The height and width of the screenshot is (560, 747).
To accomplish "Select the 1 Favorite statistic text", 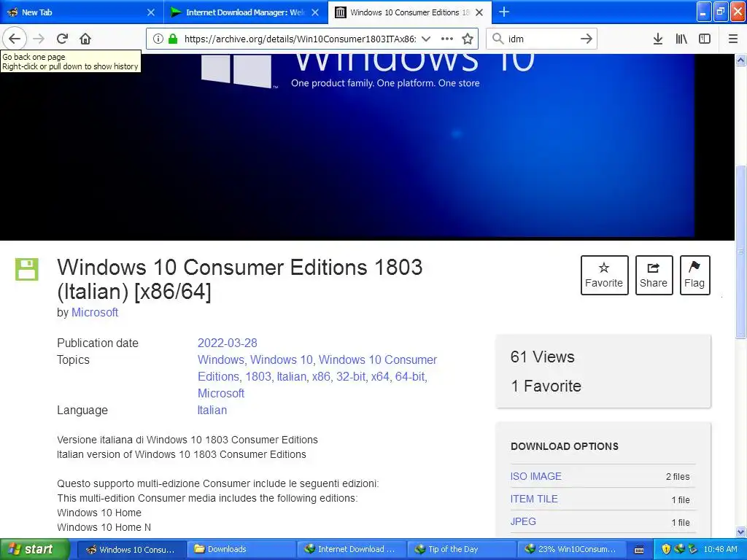I will click(546, 386).
